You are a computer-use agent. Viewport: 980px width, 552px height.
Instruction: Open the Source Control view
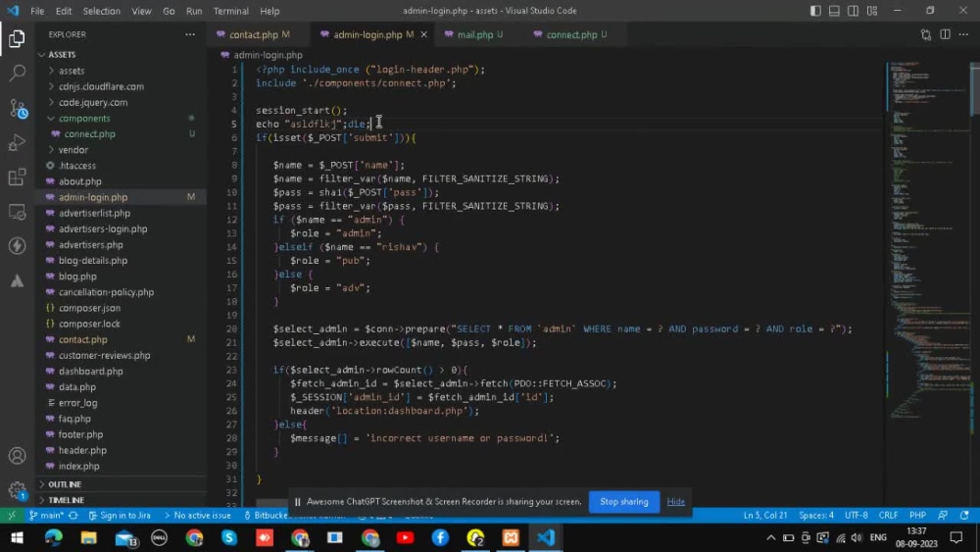point(18,109)
